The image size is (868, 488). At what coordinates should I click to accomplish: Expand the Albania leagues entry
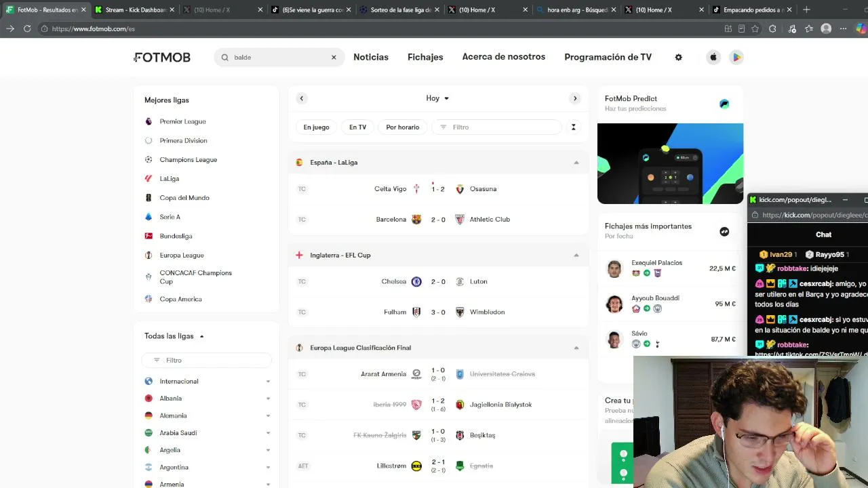tap(268, 399)
